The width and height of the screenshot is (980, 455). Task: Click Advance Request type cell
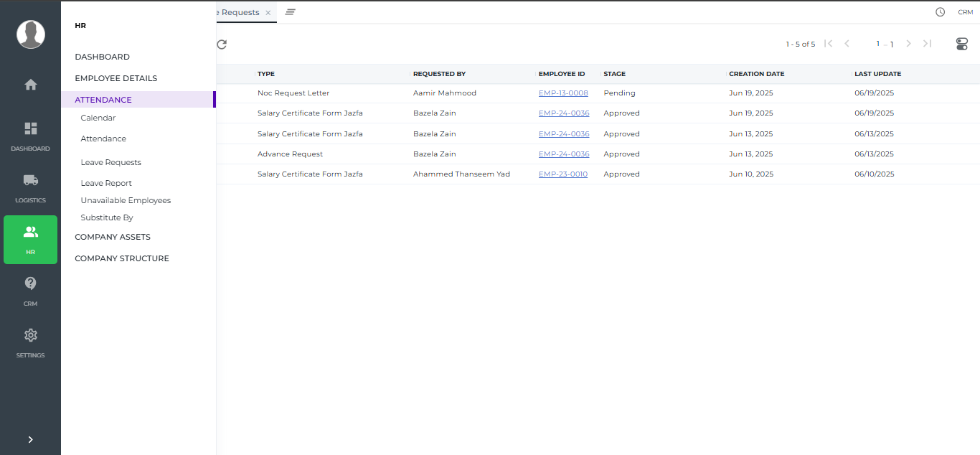click(291, 154)
